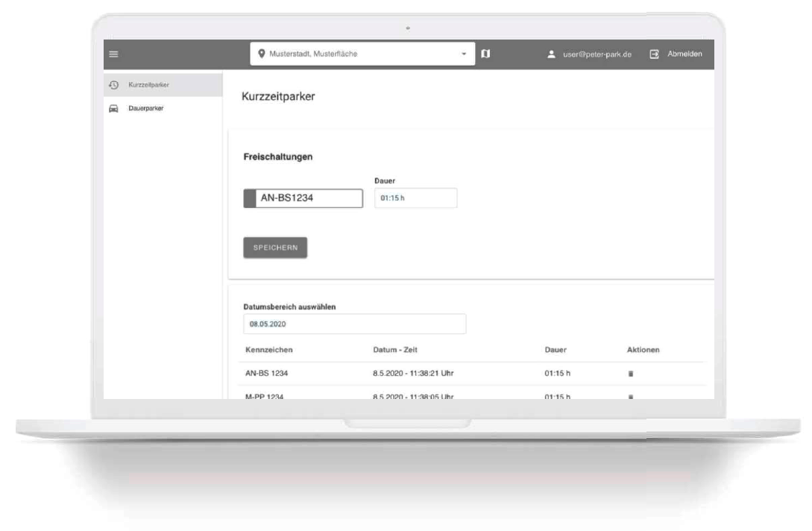The image size is (812, 531).
Task: Select Kurzzeitparker in the sidebar
Action: pos(148,84)
